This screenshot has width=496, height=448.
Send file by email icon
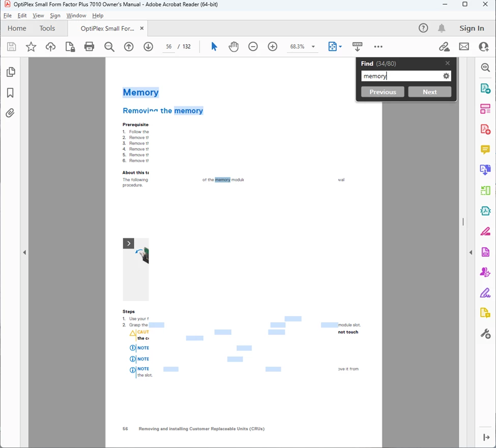[x=464, y=47]
